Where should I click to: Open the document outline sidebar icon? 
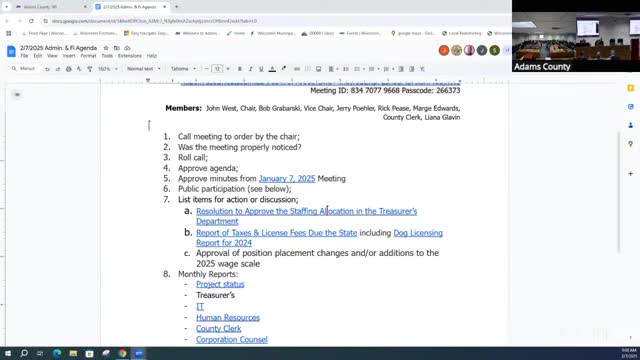[17, 95]
